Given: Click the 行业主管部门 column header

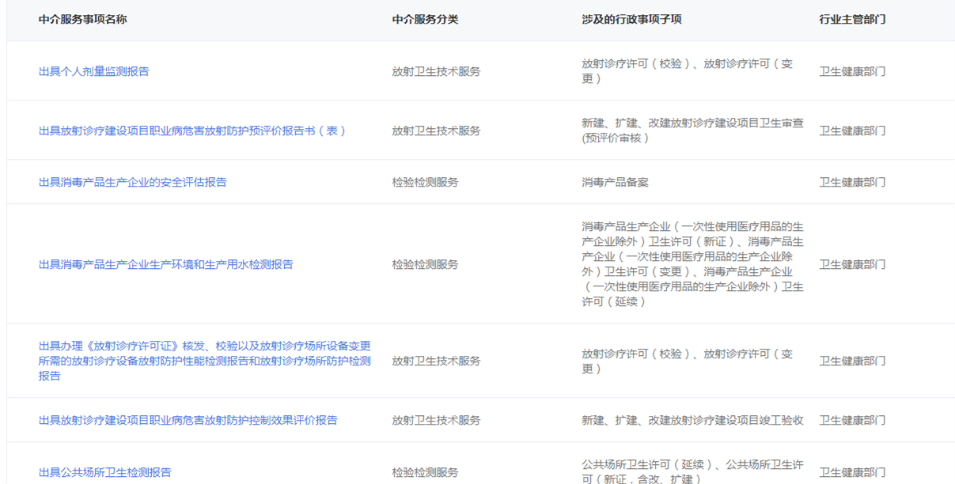Looking at the screenshot, I should coord(852,19).
